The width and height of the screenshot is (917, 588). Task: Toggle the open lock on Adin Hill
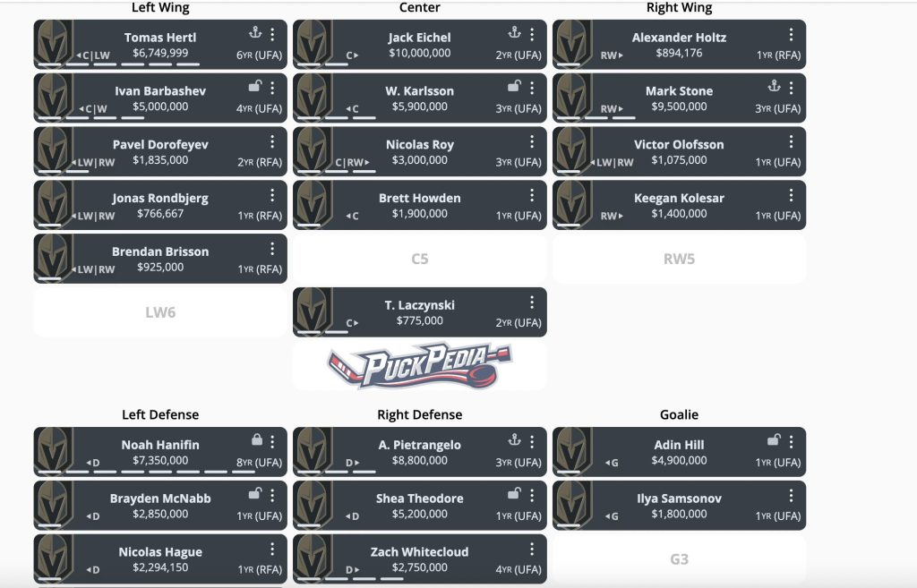pos(773,440)
